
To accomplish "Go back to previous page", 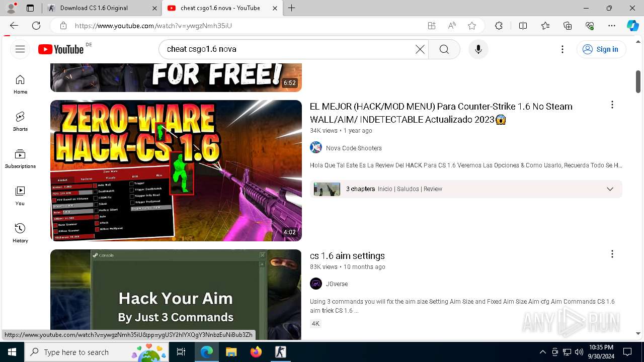I will point(14,26).
